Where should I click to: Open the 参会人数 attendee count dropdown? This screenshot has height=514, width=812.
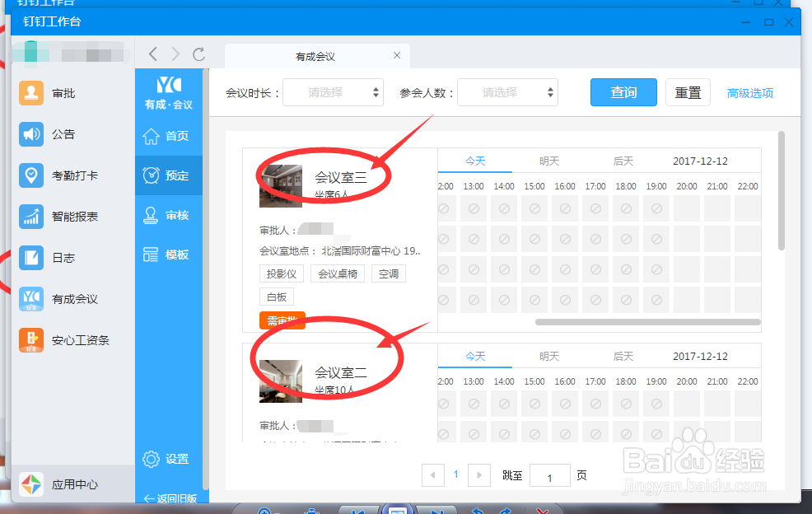point(507,92)
